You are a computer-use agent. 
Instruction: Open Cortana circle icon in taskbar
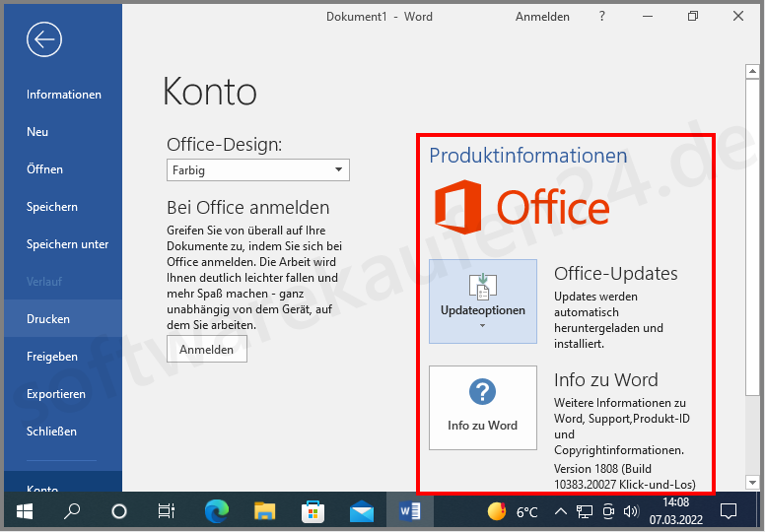(119, 511)
